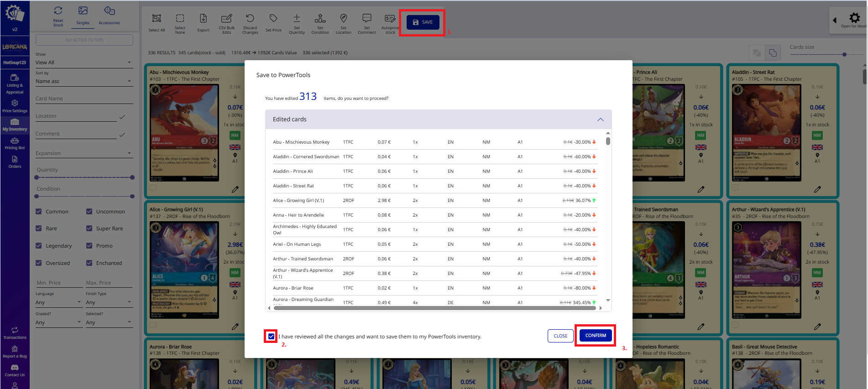The width and height of the screenshot is (868, 389).
Task: Open Pricing Bot in sidebar
Action: pyautogui.click(x=15, y=143)
